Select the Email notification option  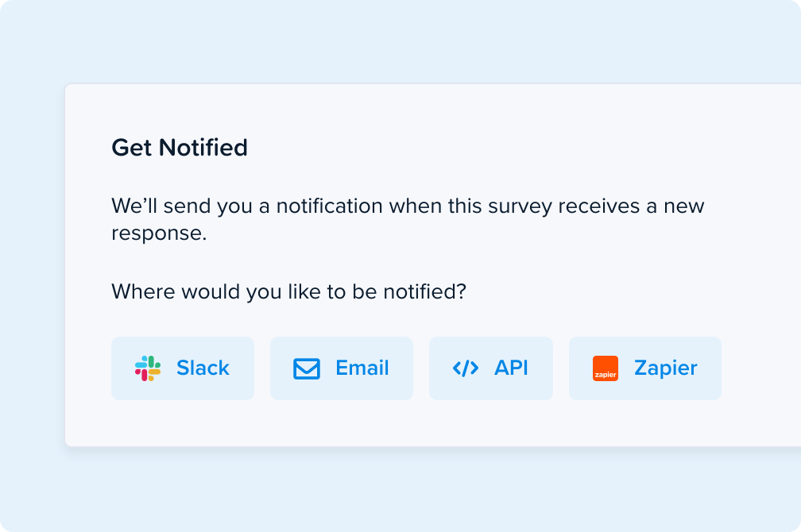coord(341,368)
